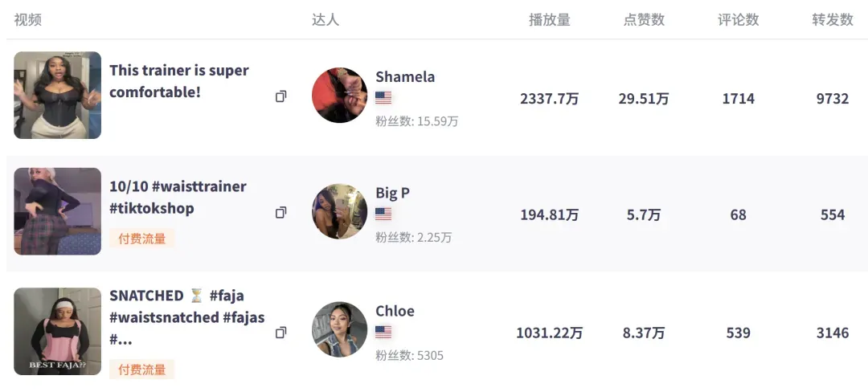The height and width of the screenshot is (392, 868).
Task: Open the black corset trainer video thumbnail
Action: (x=58, y=95)
